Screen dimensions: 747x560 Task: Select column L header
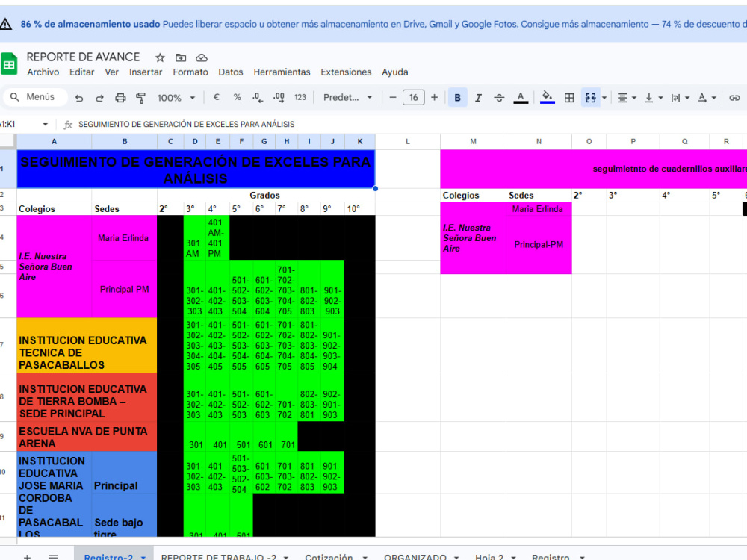click(407, 141)
